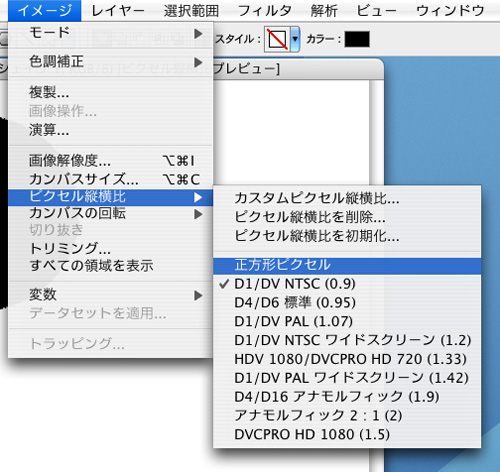Open the レイヤー menu

(x=118, y=11)
